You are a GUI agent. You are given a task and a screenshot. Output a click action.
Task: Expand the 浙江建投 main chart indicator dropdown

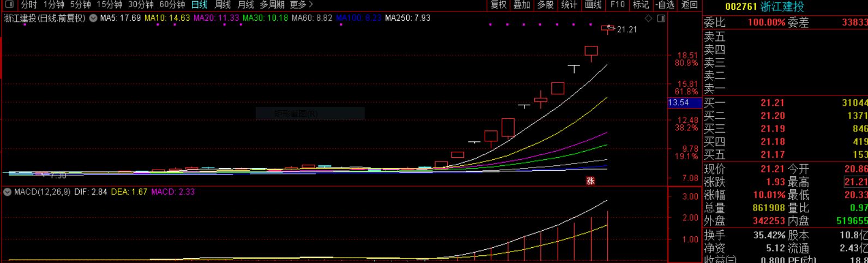tap(93, 18)
